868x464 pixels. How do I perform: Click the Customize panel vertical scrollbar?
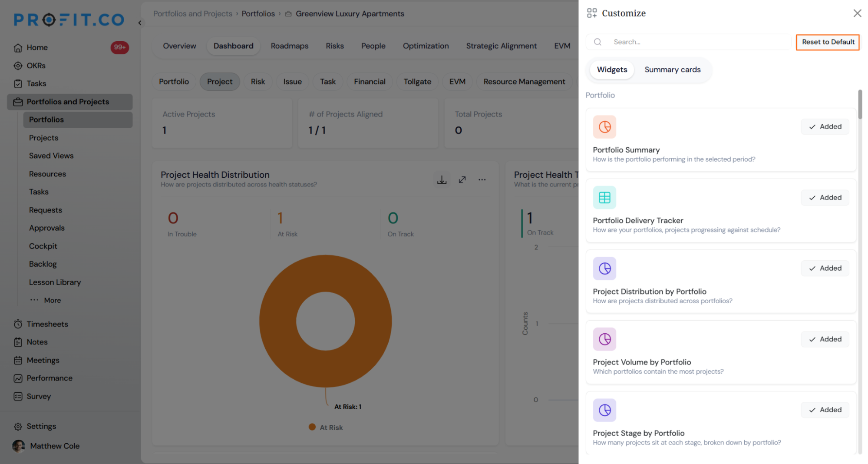(x=860, y=104)
